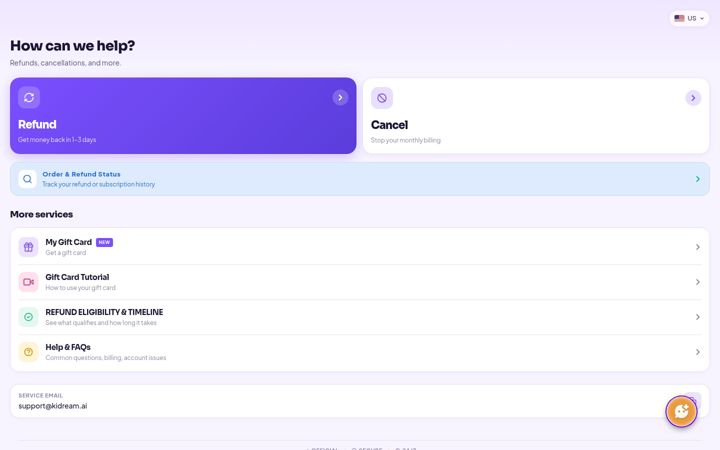Click the NEW badge beside My Gift Card
The image size is (720, 450).
point(104,242)
